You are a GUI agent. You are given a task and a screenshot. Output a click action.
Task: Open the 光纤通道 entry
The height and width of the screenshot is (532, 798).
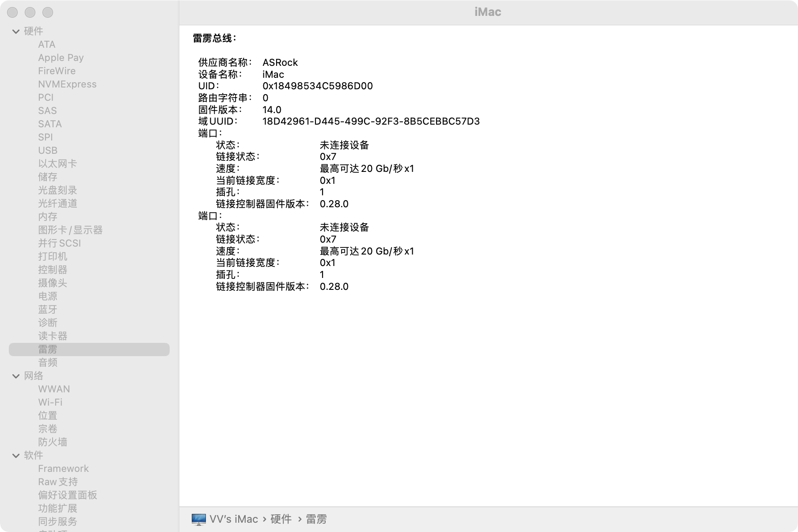[57, 204]
